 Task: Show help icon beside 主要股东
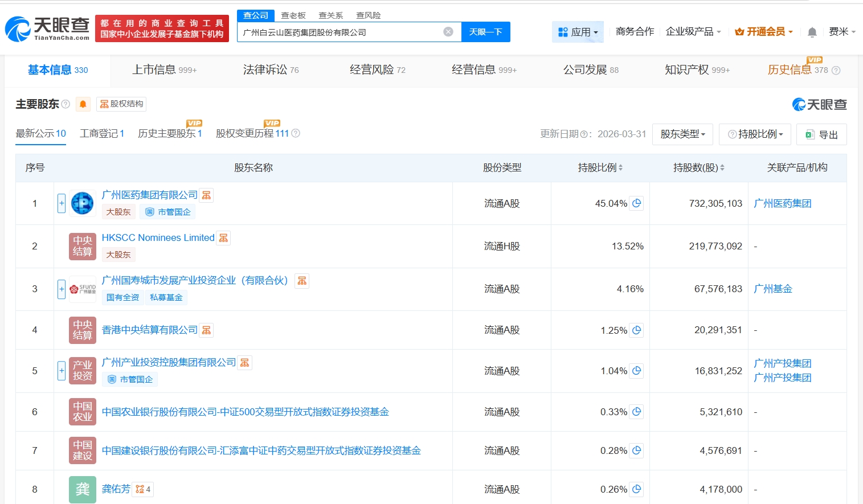click(x=66, y=104)
